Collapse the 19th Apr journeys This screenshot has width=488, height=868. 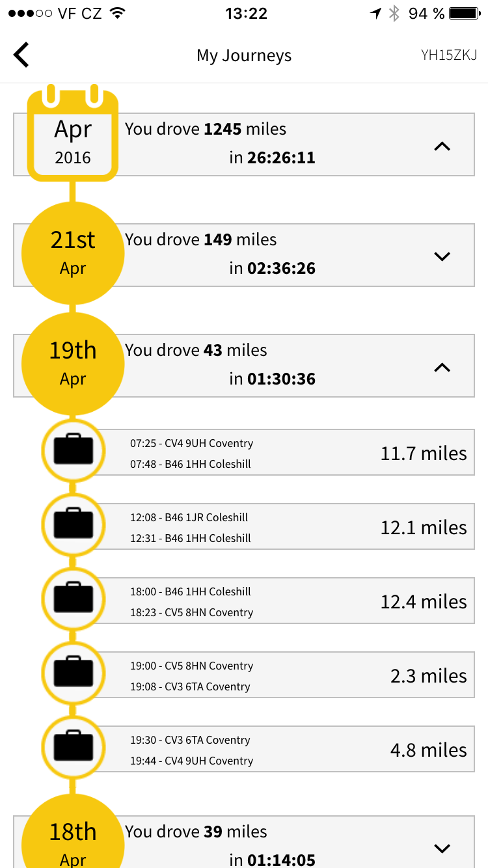click(x=442, y=368)
